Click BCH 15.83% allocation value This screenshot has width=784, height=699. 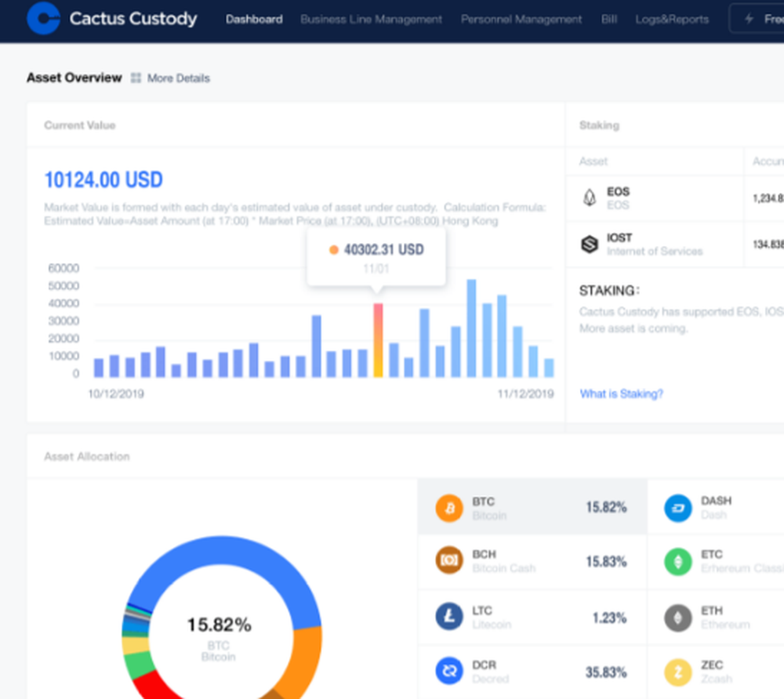[x=606, y=562]
